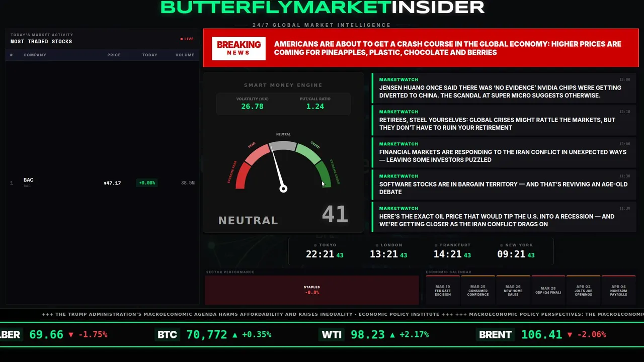The image size is (644, 362).
Task: Click the WTI ticker label
Action: point(332,334)
